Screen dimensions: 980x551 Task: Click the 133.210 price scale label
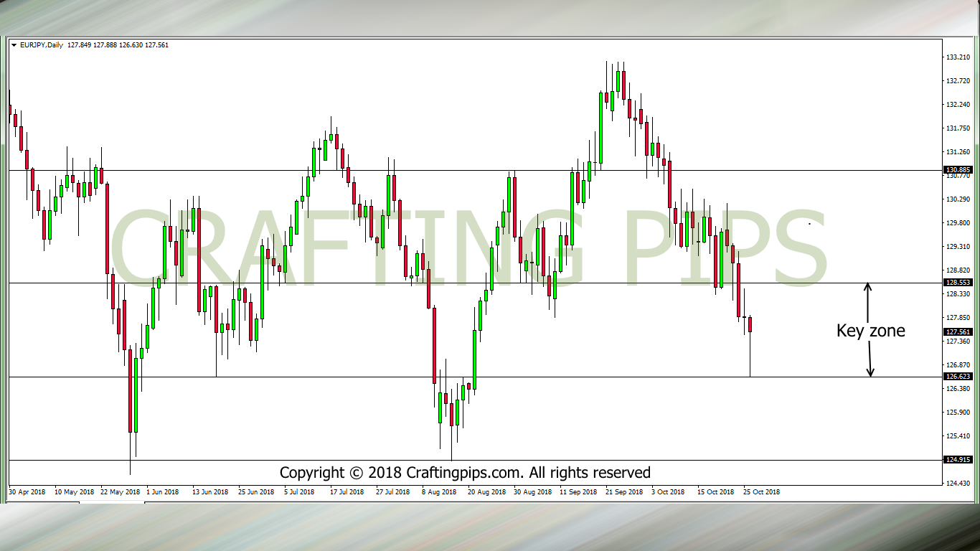(x=958, y=57)
